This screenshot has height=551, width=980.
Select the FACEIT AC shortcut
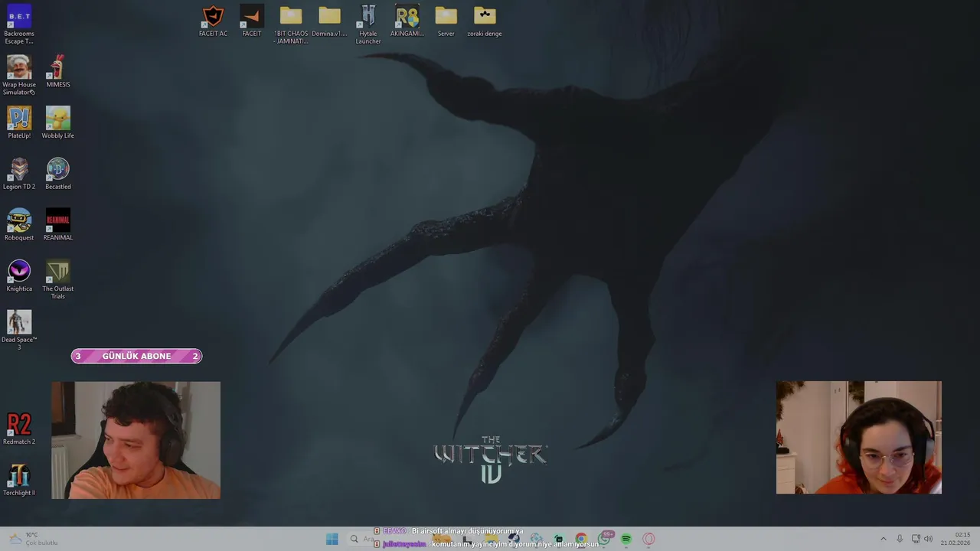tap(213, 21)
